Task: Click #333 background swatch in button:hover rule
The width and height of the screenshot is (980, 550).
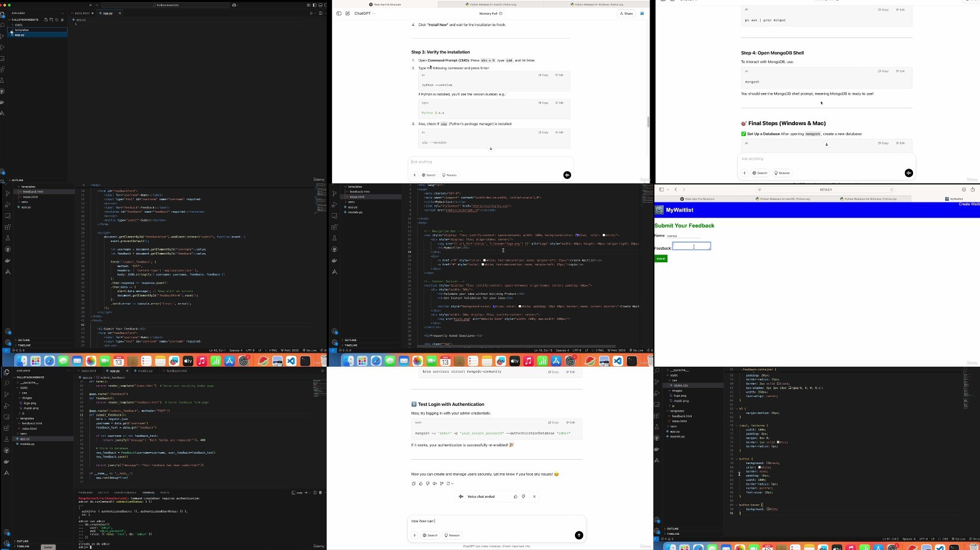Action: (x=768, y=509)
